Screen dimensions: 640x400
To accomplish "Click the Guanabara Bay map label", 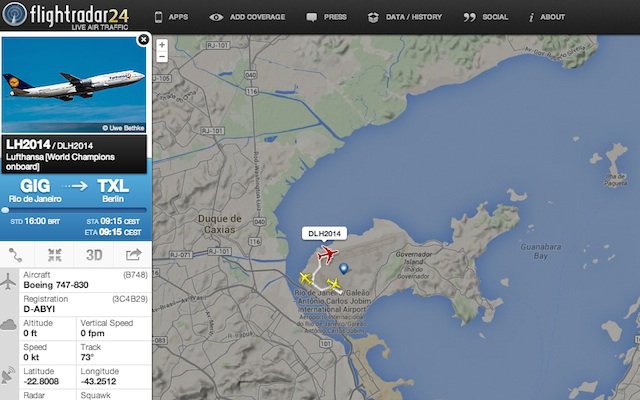I will (x=541, y=251).
